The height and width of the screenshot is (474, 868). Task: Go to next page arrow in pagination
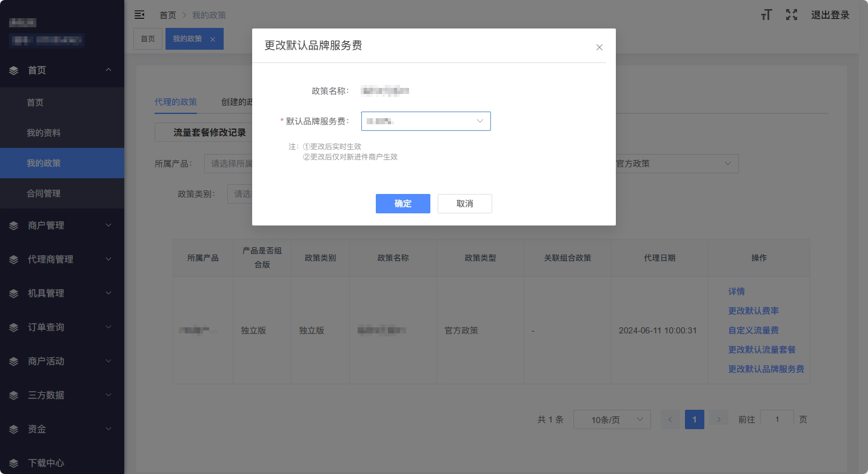tap(719, 419)
